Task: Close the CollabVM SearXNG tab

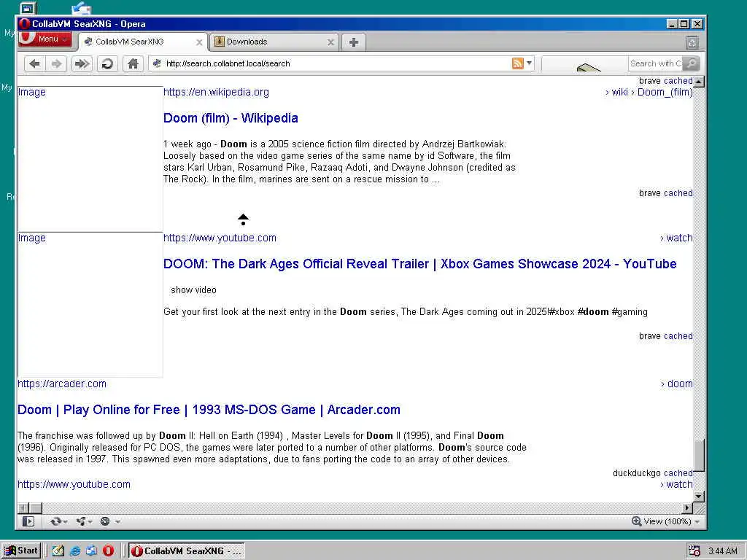Action: (199, 42)
